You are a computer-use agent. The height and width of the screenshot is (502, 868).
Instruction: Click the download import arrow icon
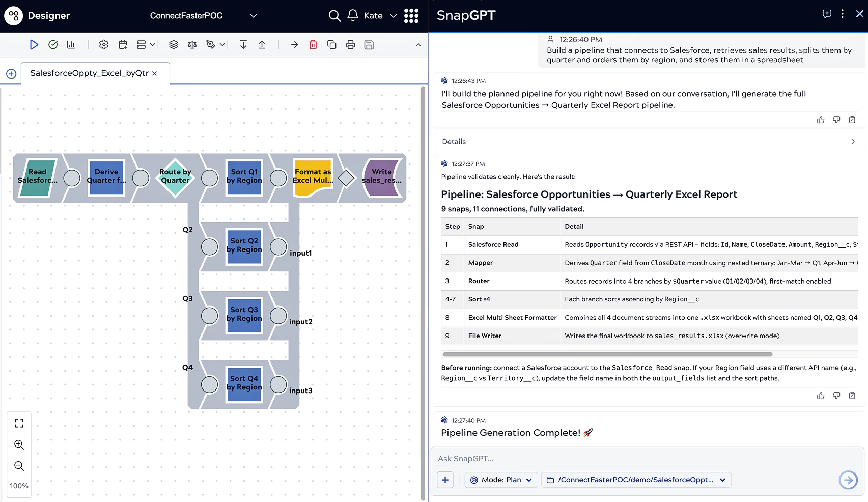coord(243,45)
